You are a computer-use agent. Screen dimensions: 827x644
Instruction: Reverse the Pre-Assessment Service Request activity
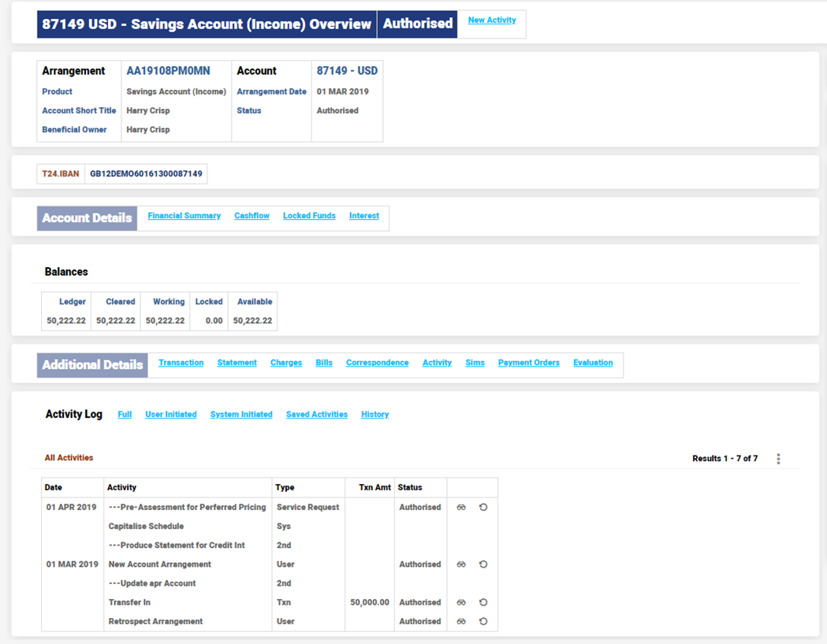[483, 508]
